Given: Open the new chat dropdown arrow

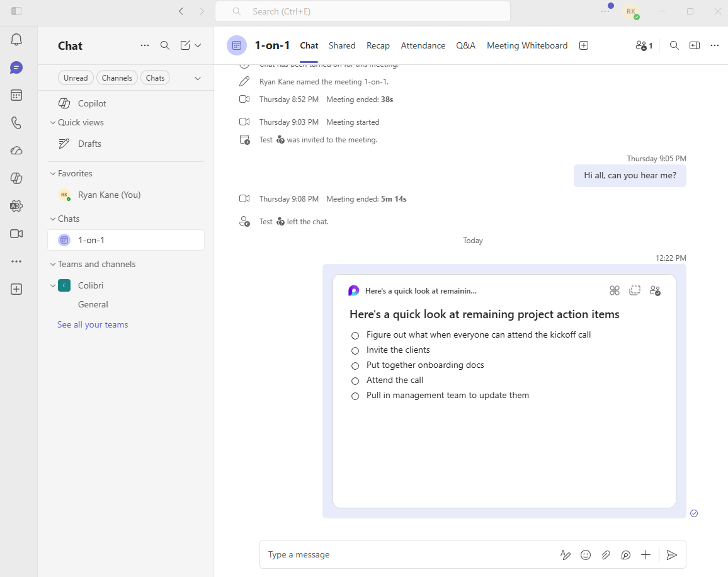Looking at the screenshot, I should (198, 45).
